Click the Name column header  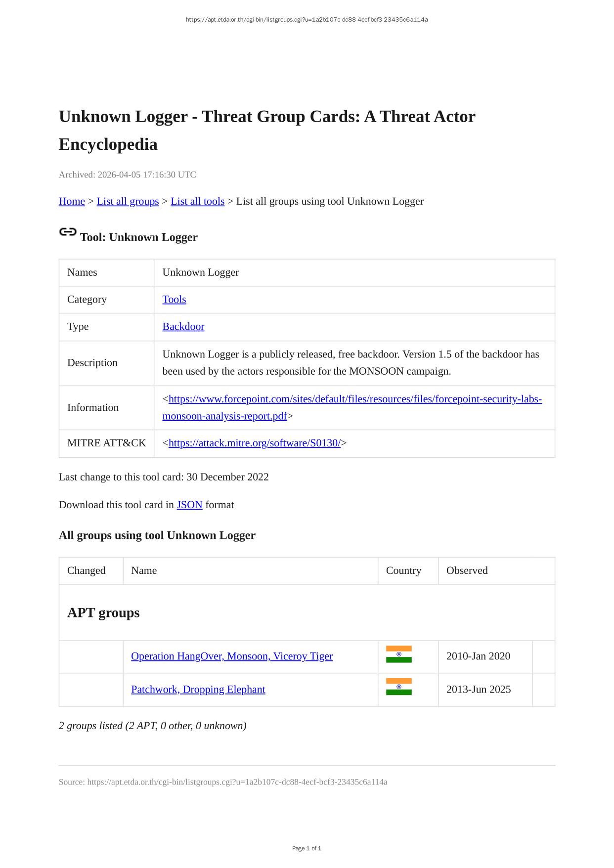pos(144,570)
